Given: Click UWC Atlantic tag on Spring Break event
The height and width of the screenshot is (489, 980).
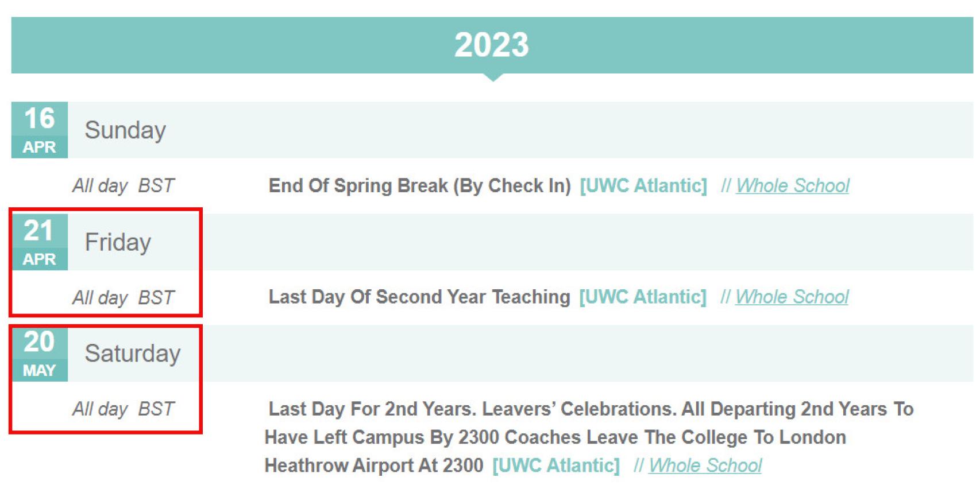Looking at the screenshot, I should point(643,186).
